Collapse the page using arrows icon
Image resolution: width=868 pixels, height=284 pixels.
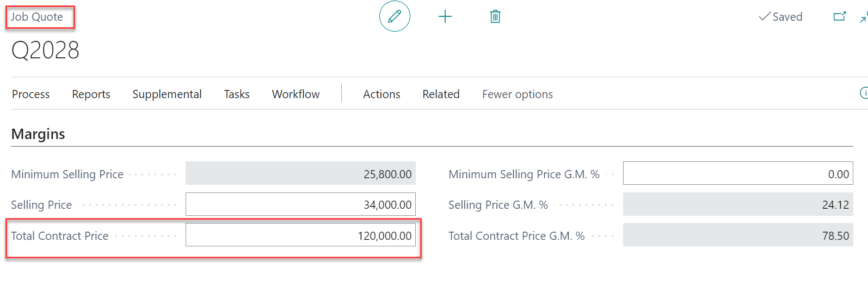point(864,18)
